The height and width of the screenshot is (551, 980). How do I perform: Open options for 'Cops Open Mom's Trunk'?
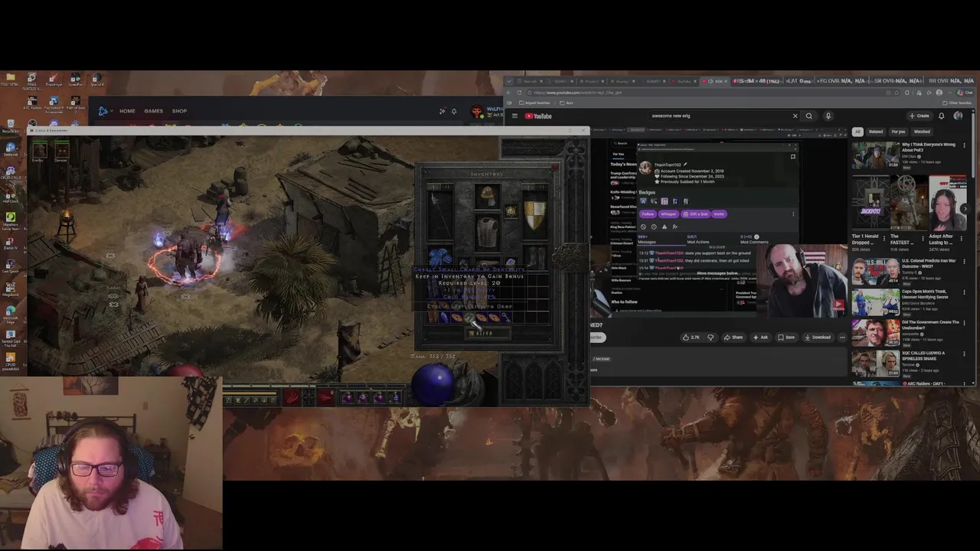(x=964, y=292)
